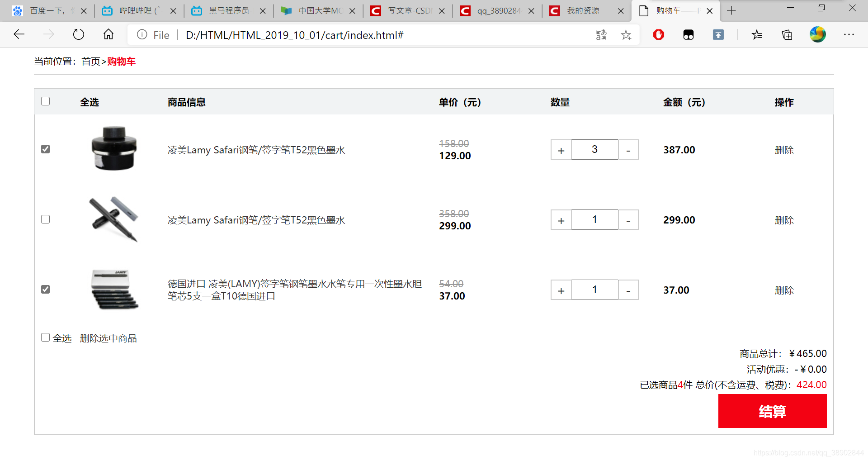Increase quantity of the 129.00 ink item
The image size is (868, 461).
(561, 150)
